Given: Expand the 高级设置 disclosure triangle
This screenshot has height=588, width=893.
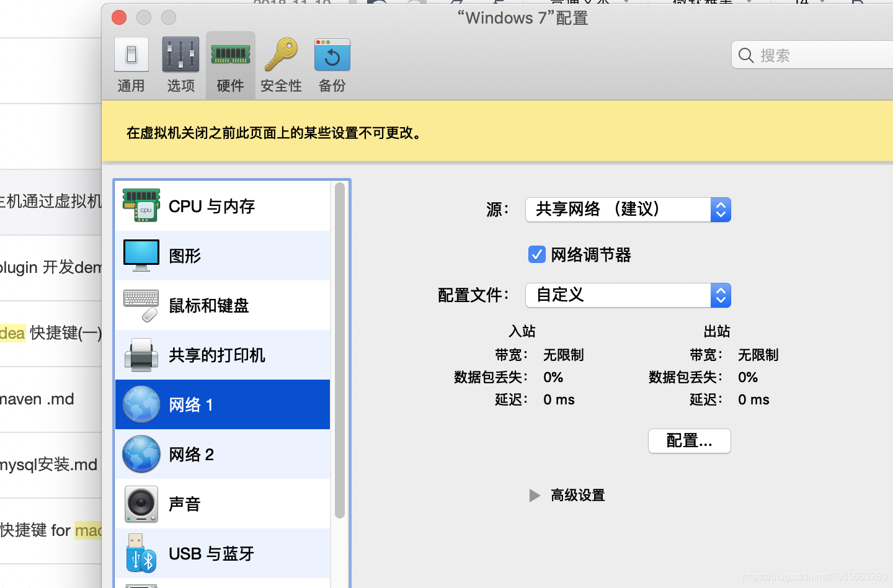Looking at the screenshot, I should 535,496.
